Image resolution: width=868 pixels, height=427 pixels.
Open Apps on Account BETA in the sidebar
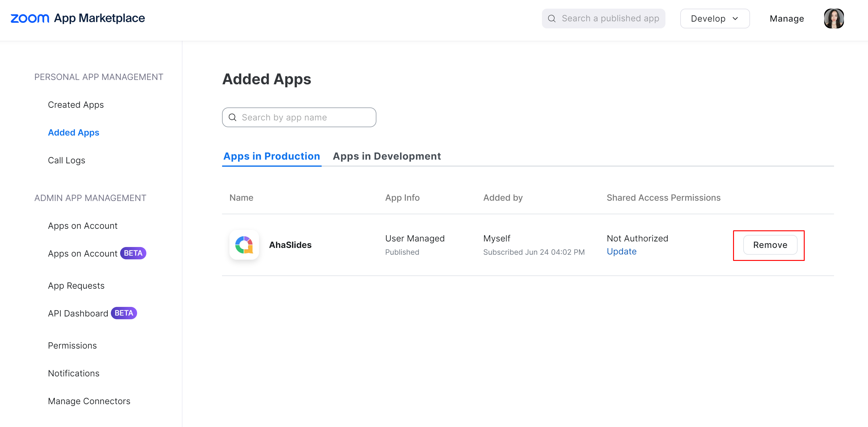tap(97, 253)
